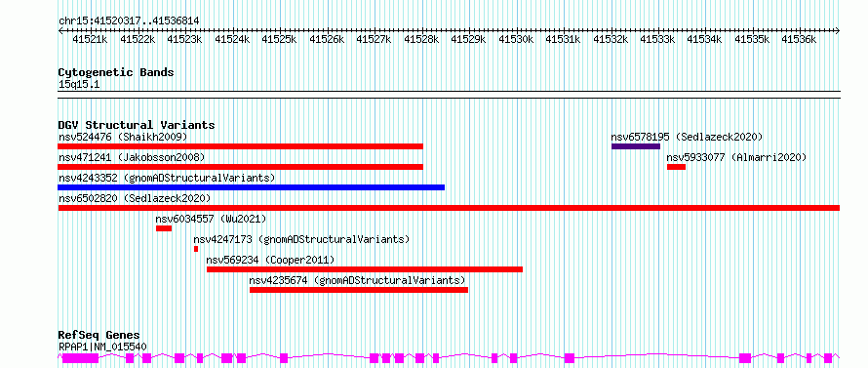Click the 41534k ruler tick label
This screenshot has height=368, width=868.
[x=705, y=40]
